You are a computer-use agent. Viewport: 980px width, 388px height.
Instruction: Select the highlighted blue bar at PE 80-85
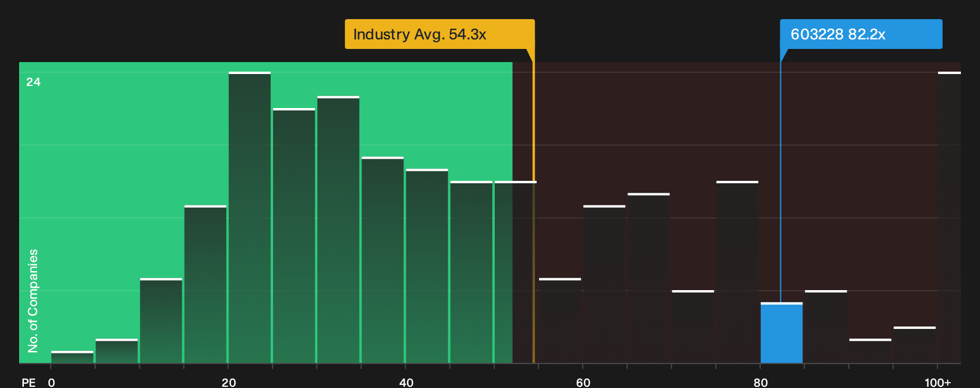coord(782,333)
